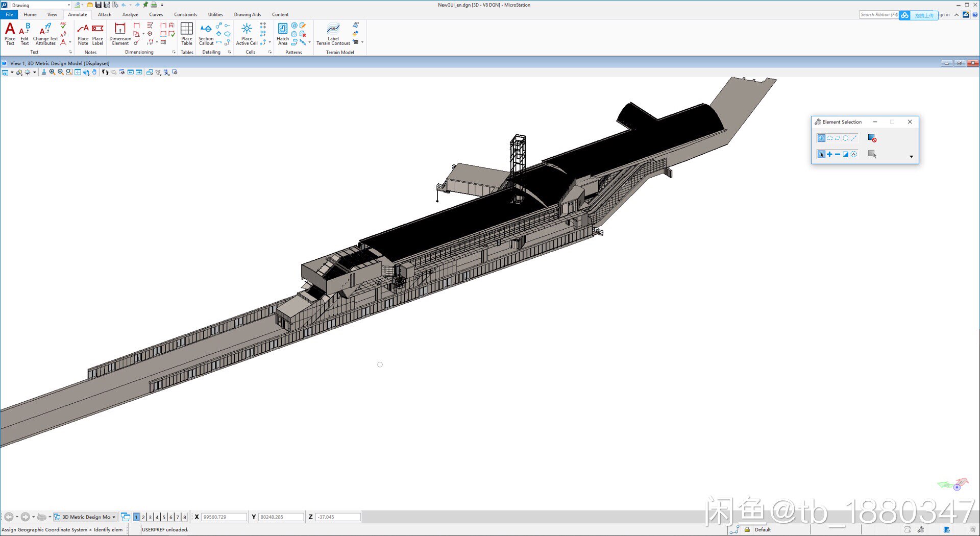Toggle Individual selection method
Screen dimensions: 980x536
tap(821, 138)
